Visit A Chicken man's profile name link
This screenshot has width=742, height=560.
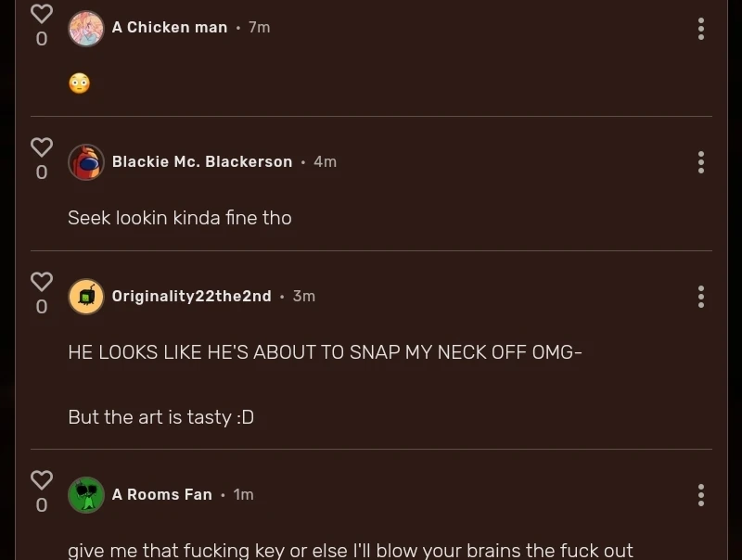170,28
